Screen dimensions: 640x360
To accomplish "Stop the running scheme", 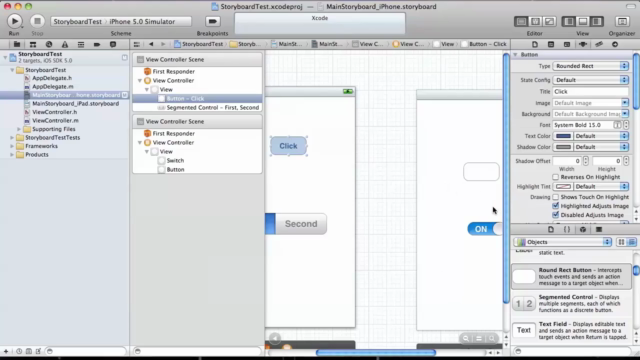I will tap(37, 21).
